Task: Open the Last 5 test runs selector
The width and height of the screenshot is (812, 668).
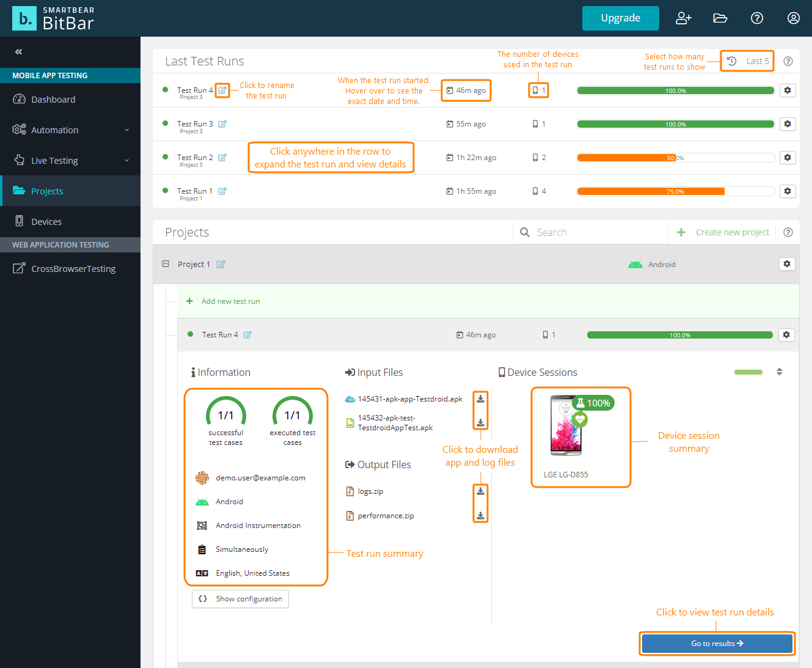Action: (747, 61)
